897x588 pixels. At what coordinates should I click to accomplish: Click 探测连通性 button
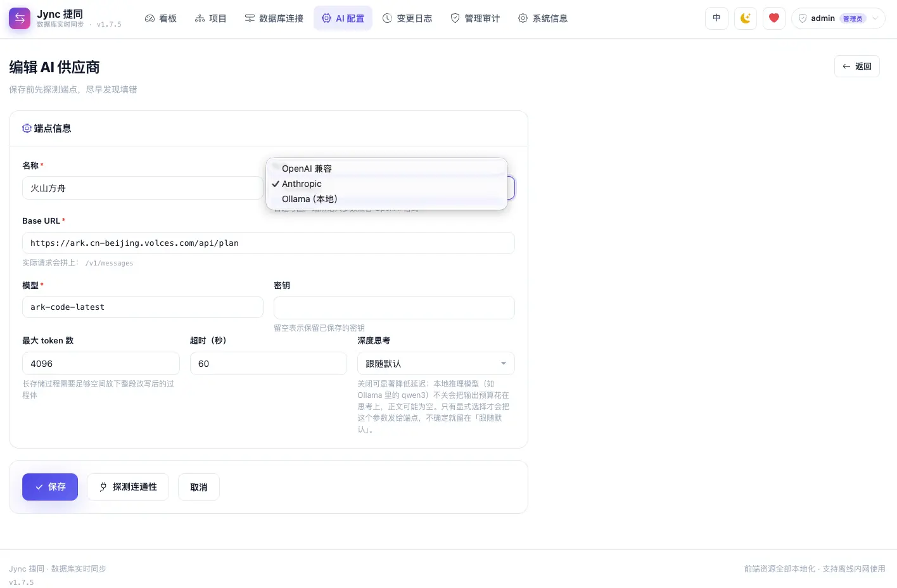pos(128,487)
